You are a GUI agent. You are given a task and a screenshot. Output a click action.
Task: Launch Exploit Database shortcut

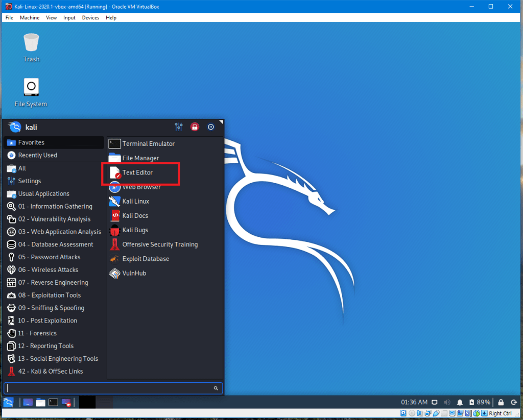145,259
